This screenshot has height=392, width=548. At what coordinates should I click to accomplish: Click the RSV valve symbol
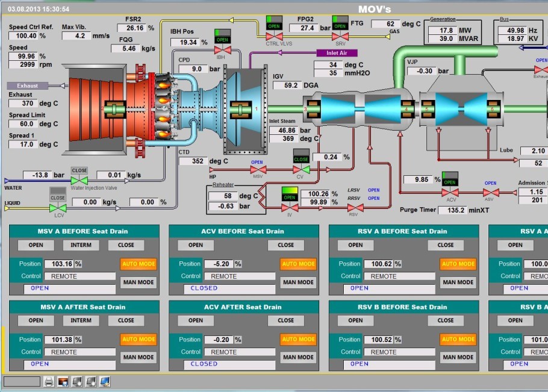[355, 208]
